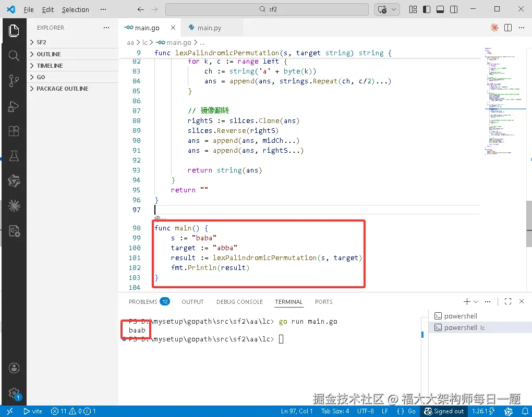This screenshot has width=532, height=417.
Task: Open the Selection menu
Action: point(75,9)
